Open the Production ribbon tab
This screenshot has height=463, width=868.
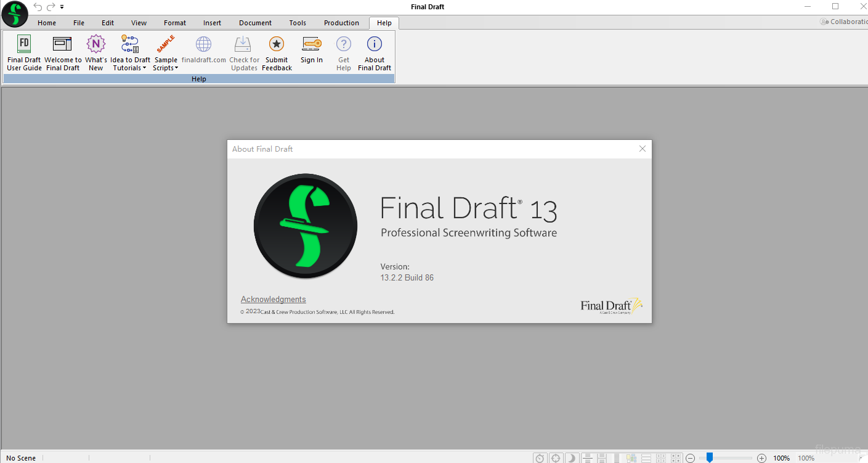point(341,23)
